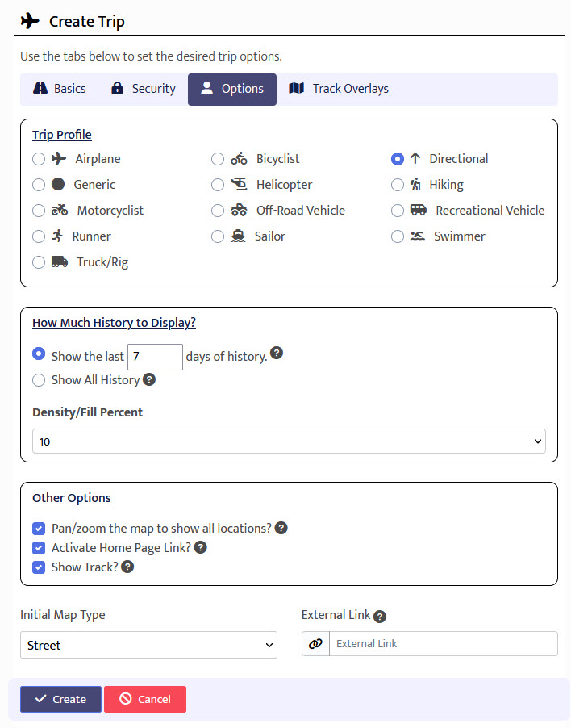Screen dimensions: 571x728
Task: Open the Density/Fill Percent dropdown
Action: 289,441
